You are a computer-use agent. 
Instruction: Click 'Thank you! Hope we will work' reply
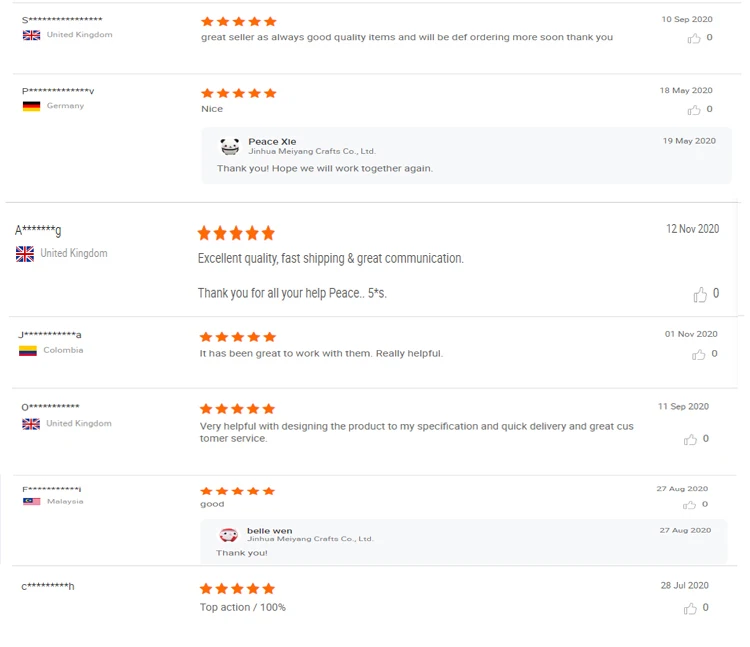324,168
